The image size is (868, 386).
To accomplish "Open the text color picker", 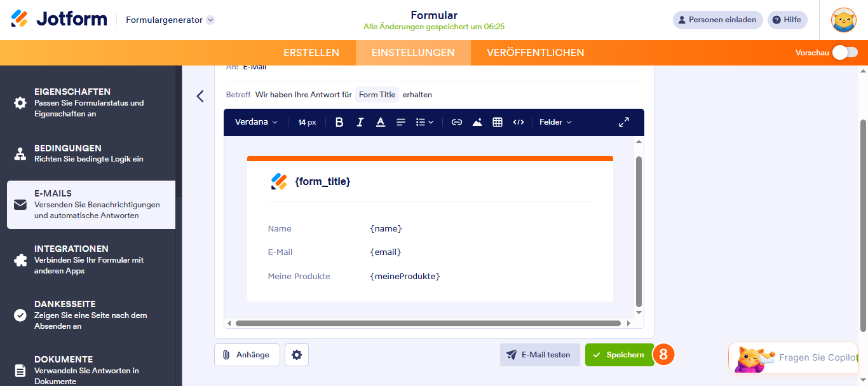I will pyautogui.click(x=381, y=122).
